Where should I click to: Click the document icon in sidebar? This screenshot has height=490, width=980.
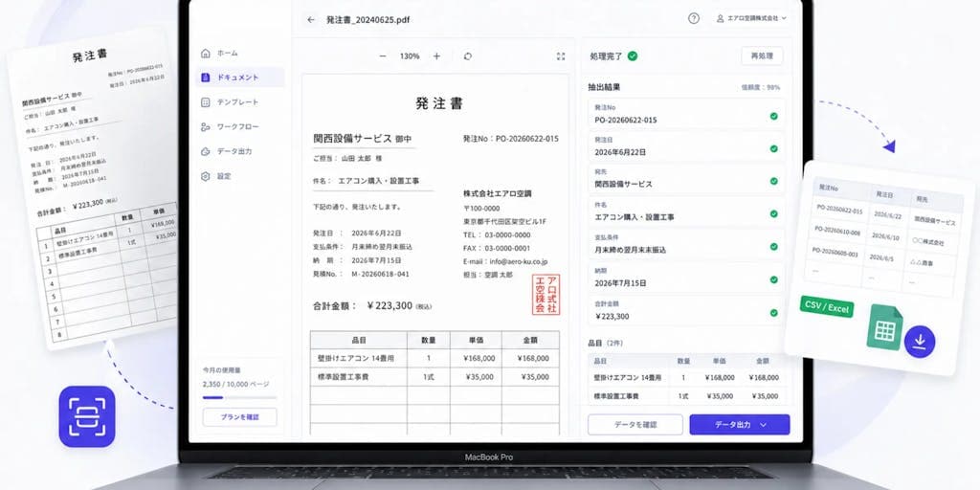point(206,78)
